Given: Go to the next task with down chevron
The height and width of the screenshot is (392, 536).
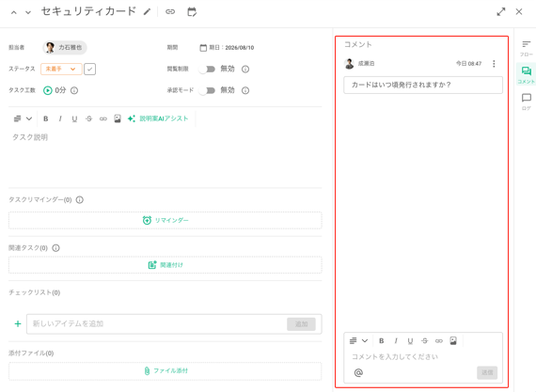Looking at the screenshot, I should coord(28,12).
